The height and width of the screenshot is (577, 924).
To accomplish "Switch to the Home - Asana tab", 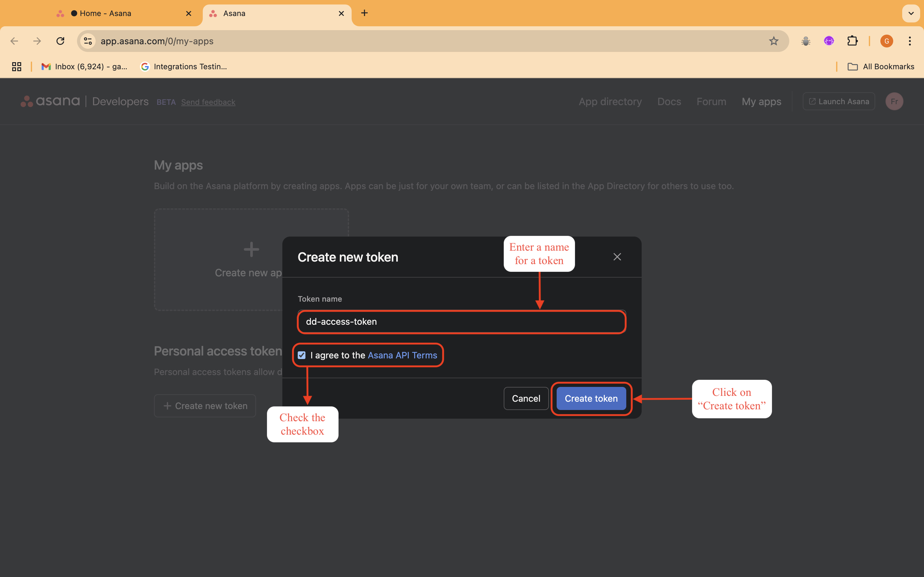I will pyautogui.click(x=105, y=13).
